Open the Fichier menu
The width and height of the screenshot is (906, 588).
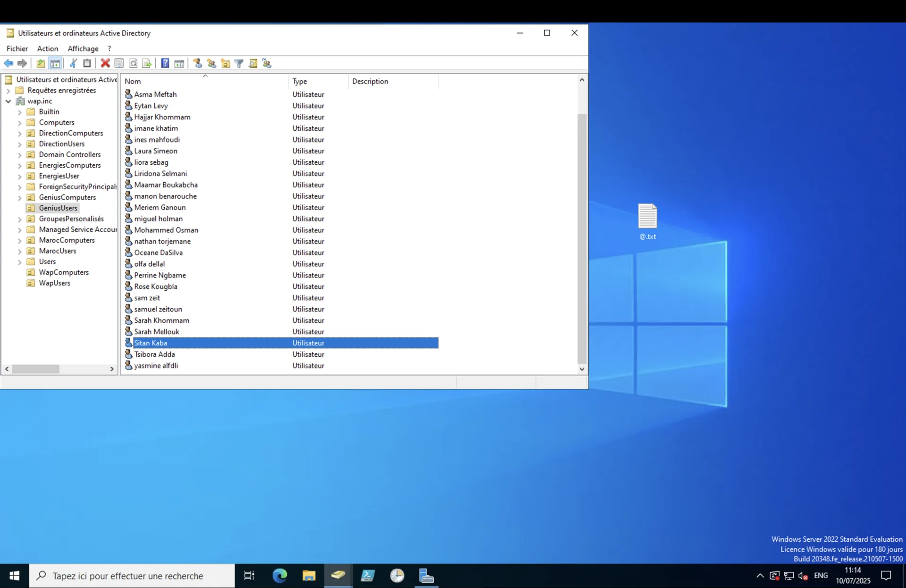click(x=17, y=49)
